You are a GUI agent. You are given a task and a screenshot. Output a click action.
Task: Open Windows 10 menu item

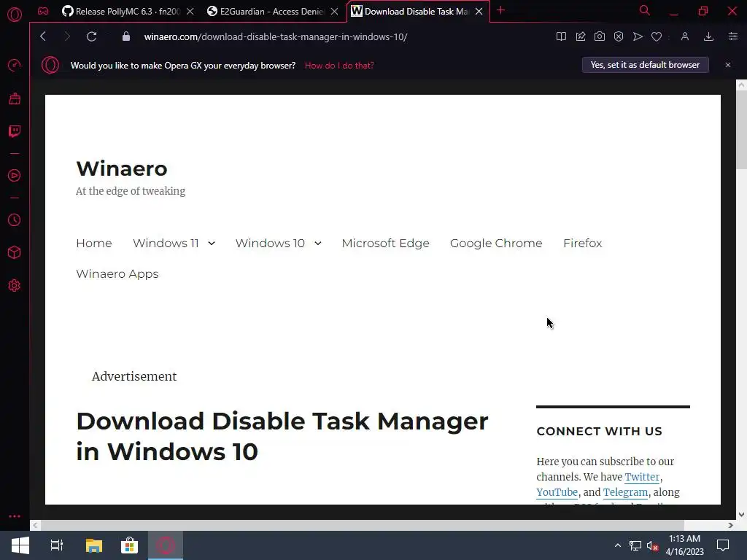tap(270, 244)
